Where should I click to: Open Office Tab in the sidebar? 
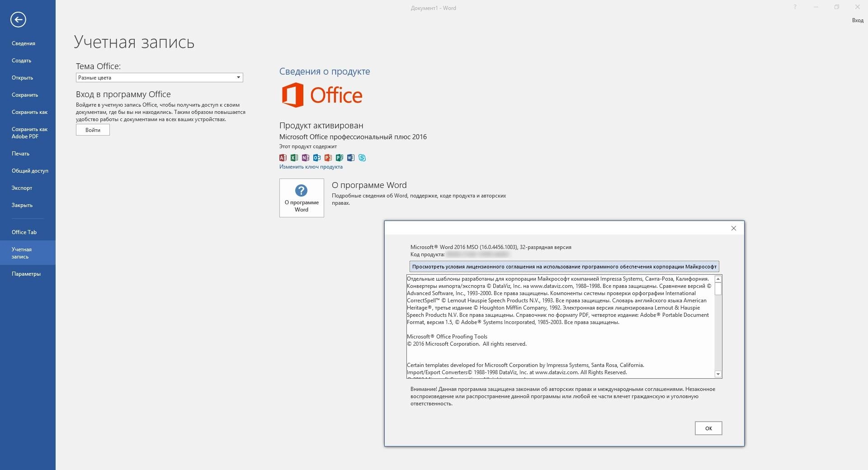(24, 232)
